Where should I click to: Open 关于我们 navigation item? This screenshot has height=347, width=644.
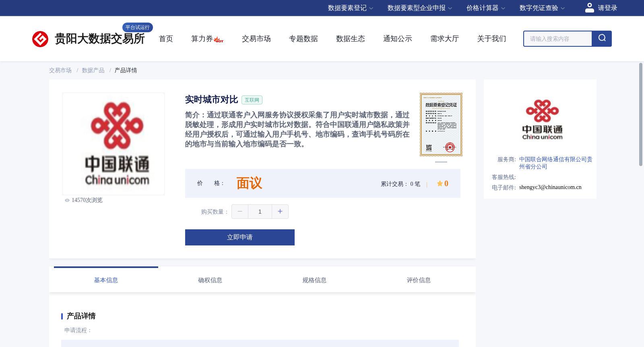coord(492,39)
